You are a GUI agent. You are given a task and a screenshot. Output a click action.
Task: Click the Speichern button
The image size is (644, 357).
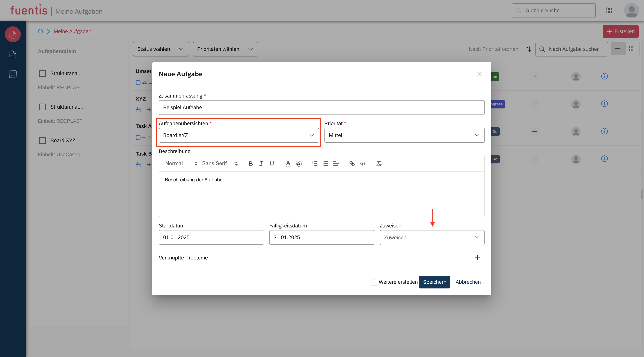[434, 282]
